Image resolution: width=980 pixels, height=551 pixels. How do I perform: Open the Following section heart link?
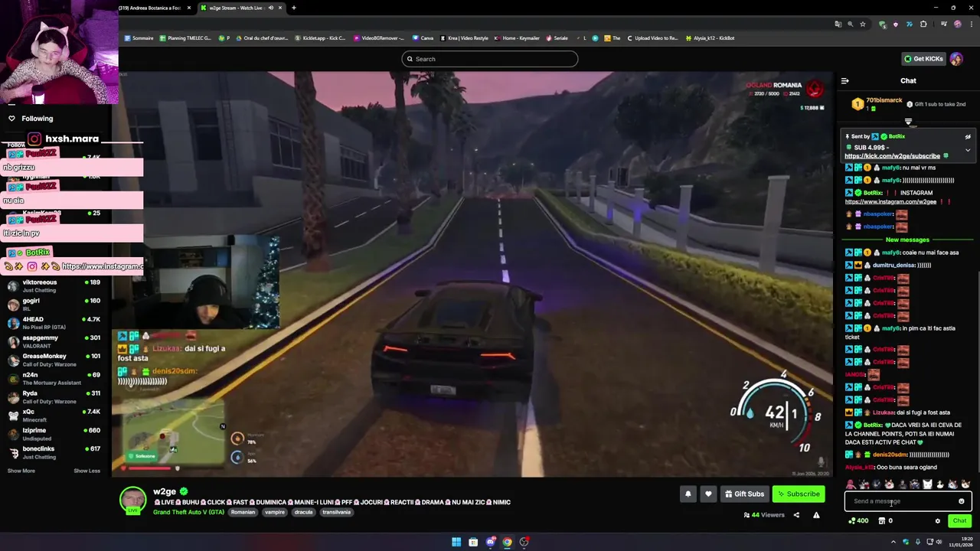point(31,119)
